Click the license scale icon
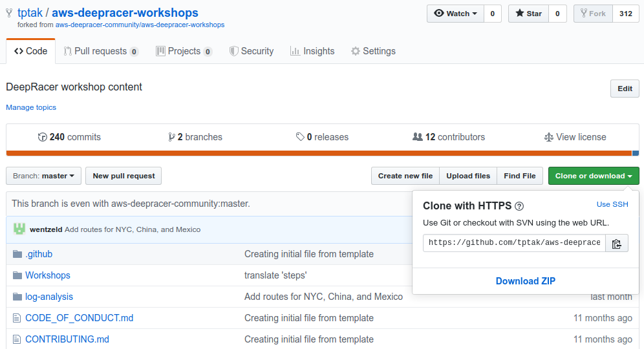Screen dimensions: 644x349 click(549, 137)
